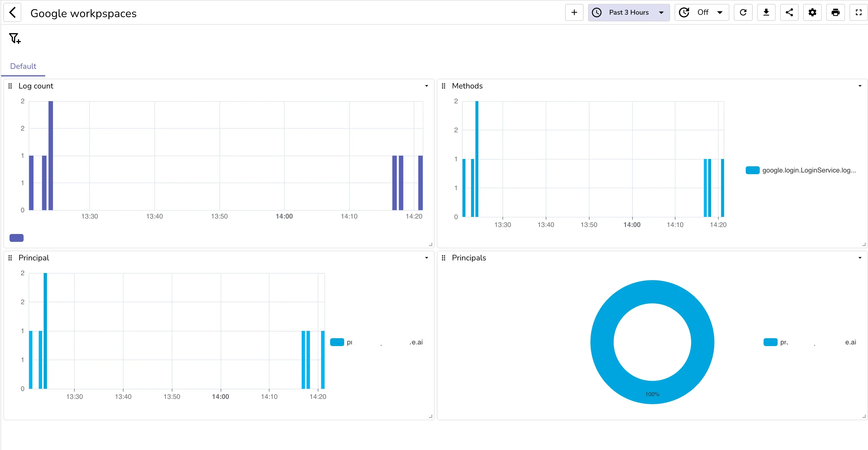Expand the Methods panel options menu
Screen dimensions: 868x450
(x=860, y=86)
